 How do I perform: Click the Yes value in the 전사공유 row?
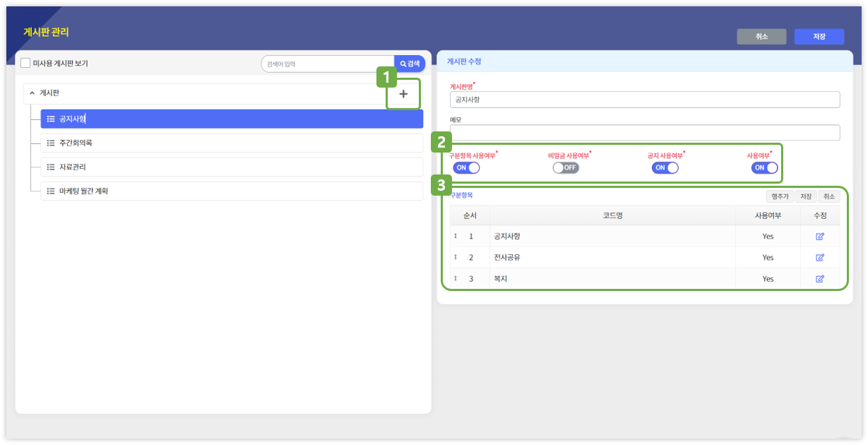coord(768,257)
